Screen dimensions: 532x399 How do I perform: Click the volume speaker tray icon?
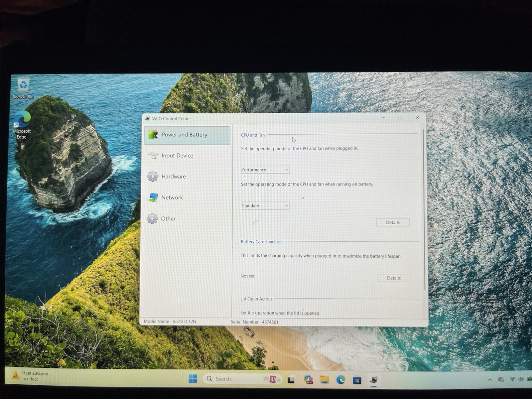520,379
